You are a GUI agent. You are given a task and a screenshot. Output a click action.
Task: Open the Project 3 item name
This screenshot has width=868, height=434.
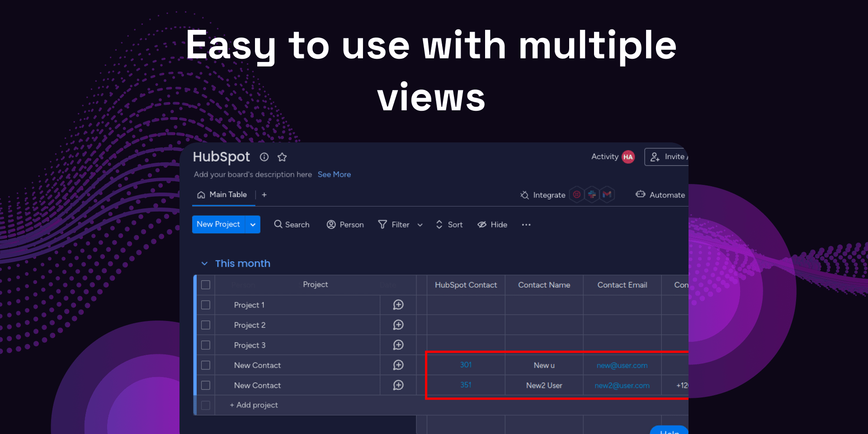(x=250, y=345)
